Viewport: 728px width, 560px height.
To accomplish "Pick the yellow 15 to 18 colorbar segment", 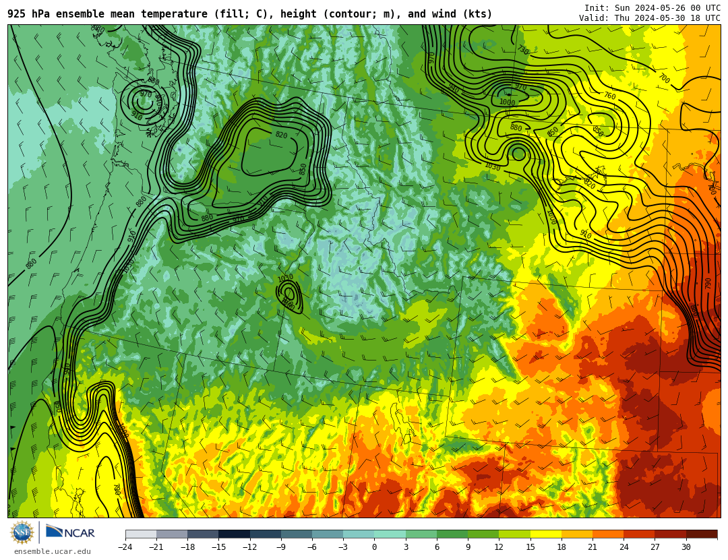I will click(x=545, y=534).
